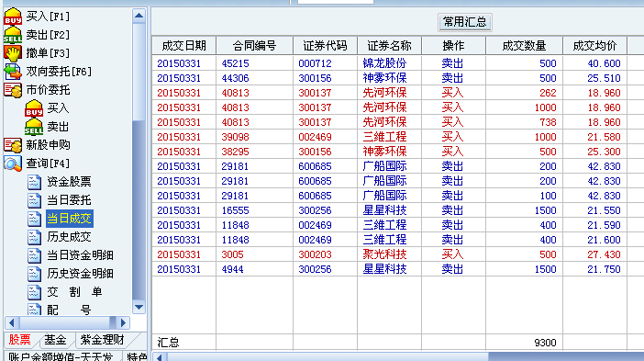This screenshot has width=644, height=361.
Task: Select 撤单[F3] entry
Action: click(48, 53)
